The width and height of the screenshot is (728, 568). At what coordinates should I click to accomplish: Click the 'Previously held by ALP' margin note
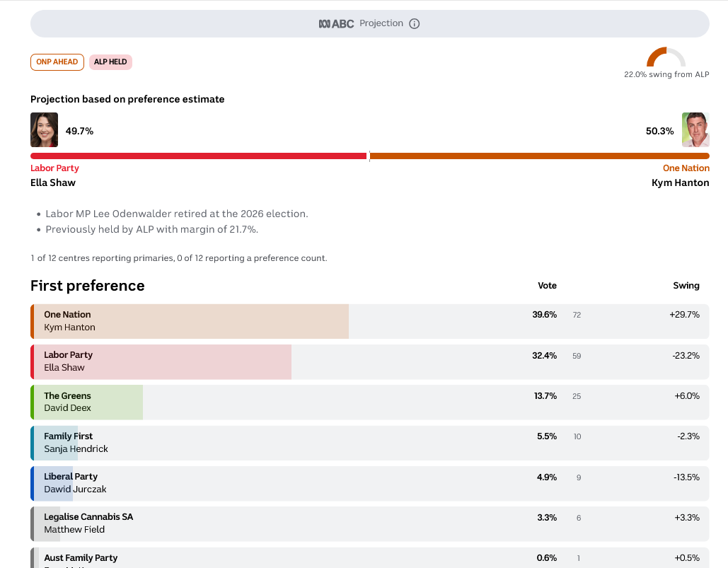pos(152,229)
